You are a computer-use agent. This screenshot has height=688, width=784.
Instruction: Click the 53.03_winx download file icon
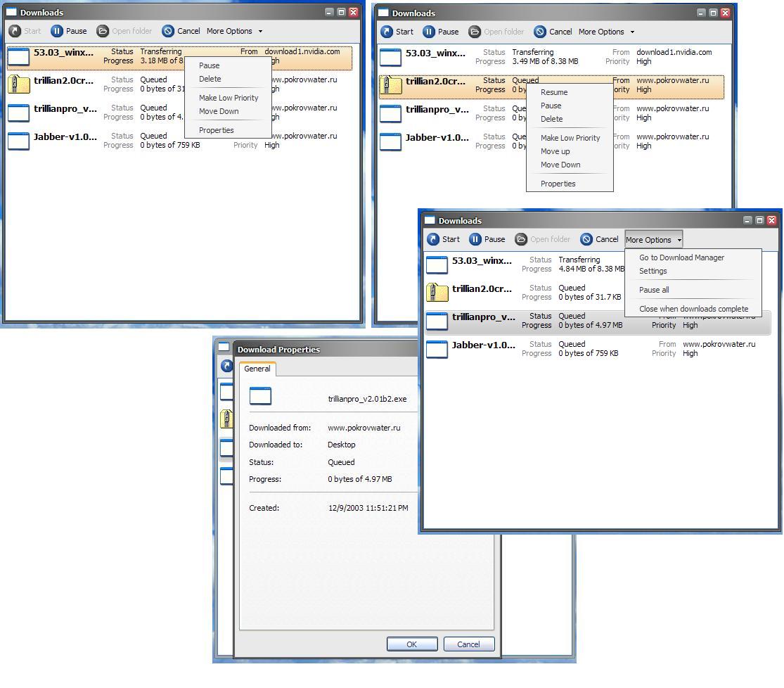click(18, 57)
